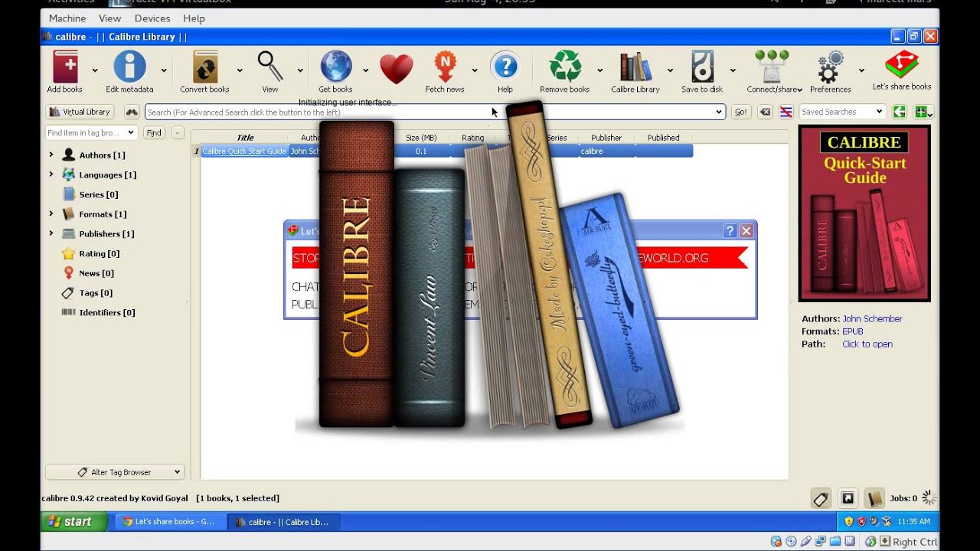
Task: Open Get books globe icon
Action: [335, 67]
